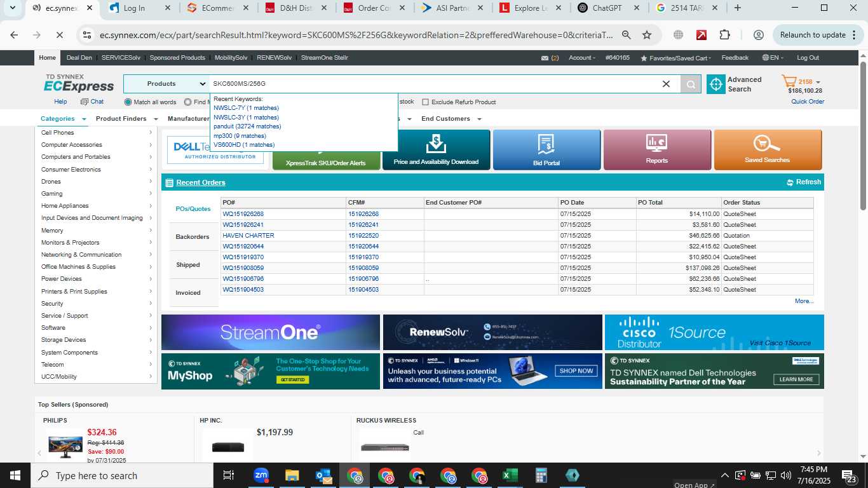
Task: Open the Bid Portal tile
Action: click(546, 150)
